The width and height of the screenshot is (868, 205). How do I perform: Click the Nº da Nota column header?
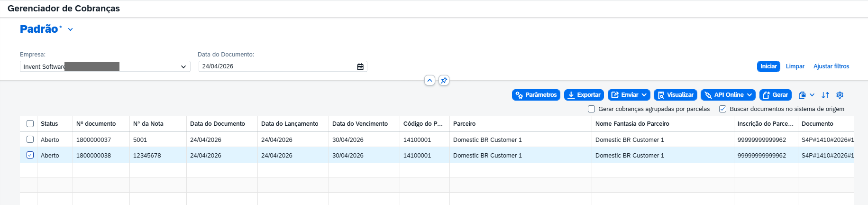coord(158,123)
